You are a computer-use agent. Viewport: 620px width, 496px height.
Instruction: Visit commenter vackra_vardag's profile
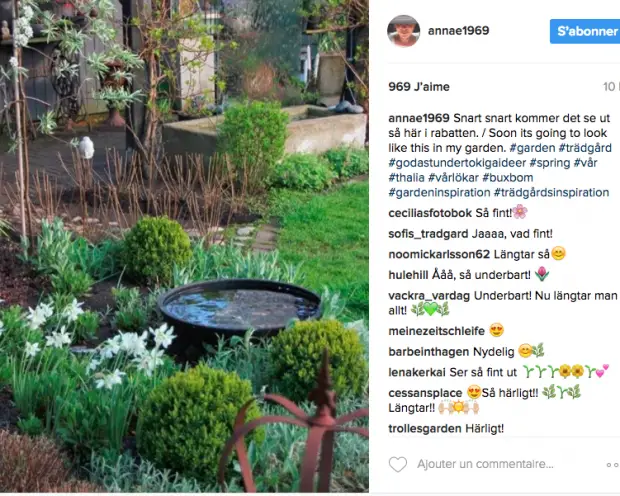tap(429, 296)
